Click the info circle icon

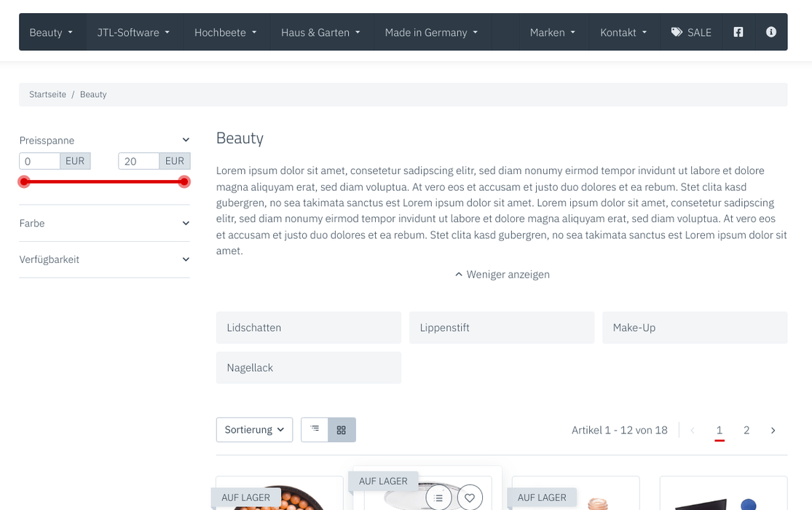click(771, 32)
